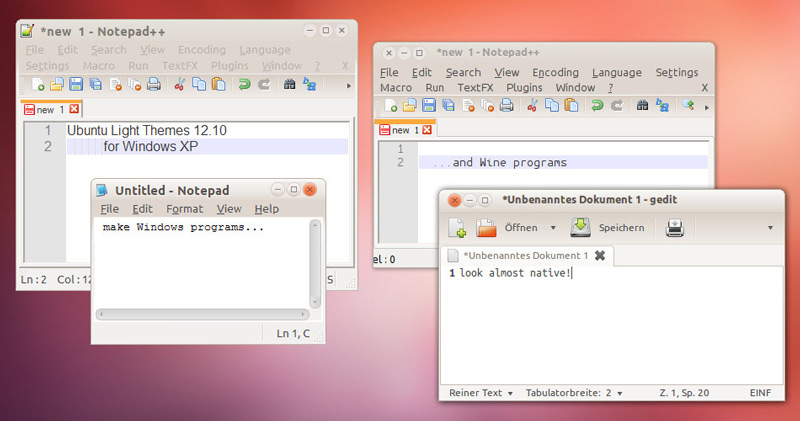Open the 'Tabulatorbreite: 2' dropdown in gedit
800x421 pixels.
click(573, 392)
